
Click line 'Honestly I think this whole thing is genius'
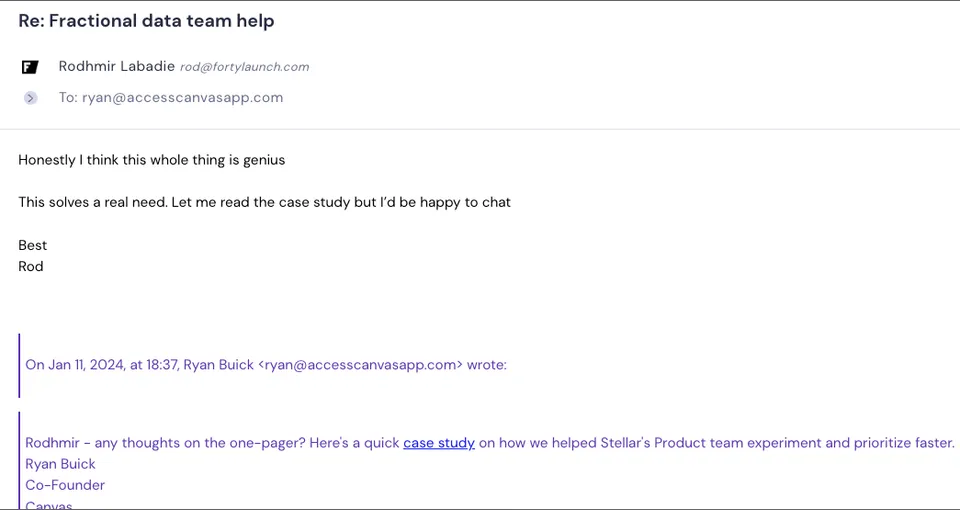(152, 160)
